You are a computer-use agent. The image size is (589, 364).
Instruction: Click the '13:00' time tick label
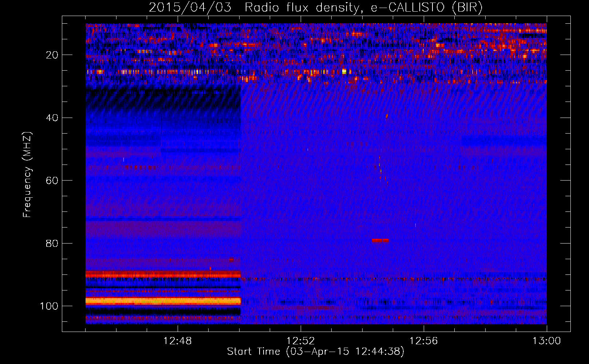[x=547, y=341]
